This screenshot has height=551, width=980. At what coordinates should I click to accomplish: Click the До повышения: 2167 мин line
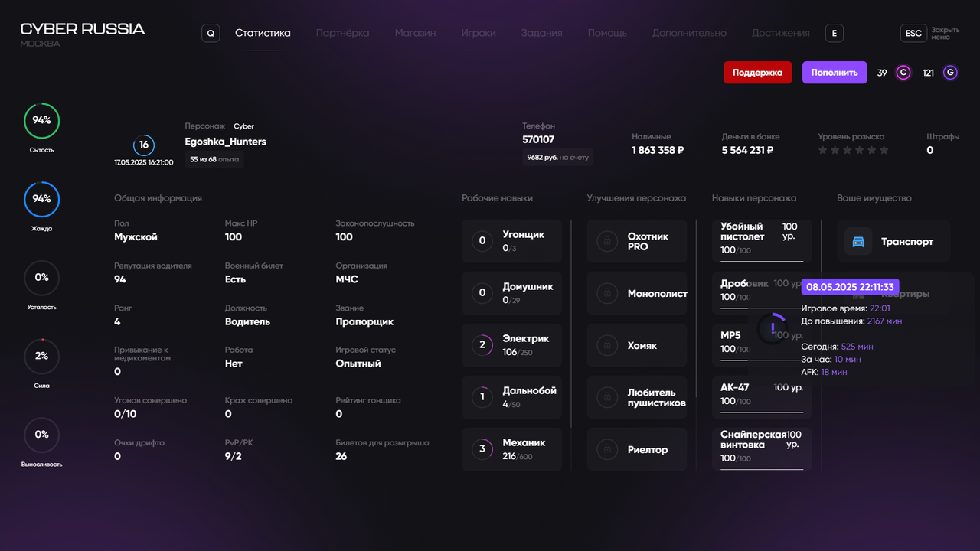click(x=851, y=321)
